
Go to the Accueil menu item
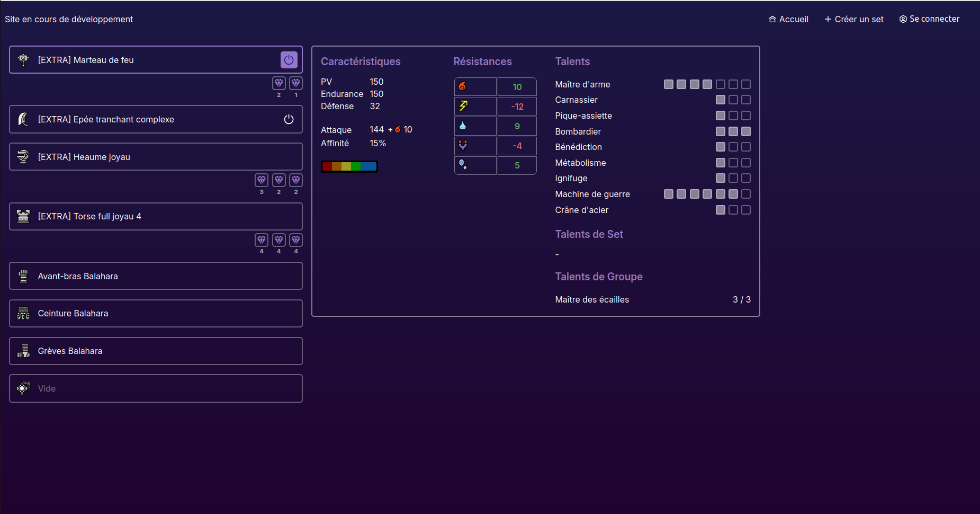tap(788, 19)
